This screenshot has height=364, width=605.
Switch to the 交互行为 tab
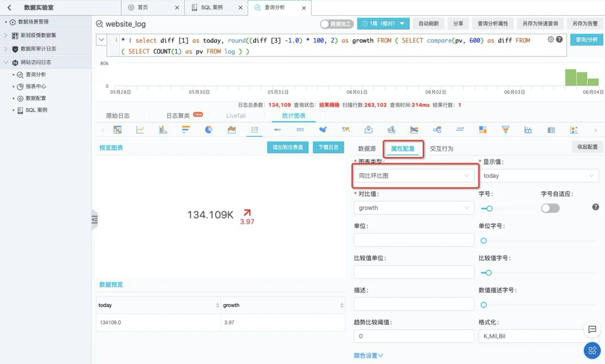click(x=442, y=149)
